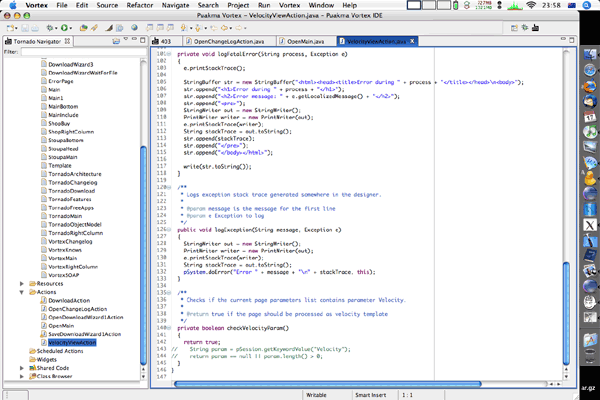Click the Print toolbar icon
This screenshot has height=400, width=600.
[35, 28]
